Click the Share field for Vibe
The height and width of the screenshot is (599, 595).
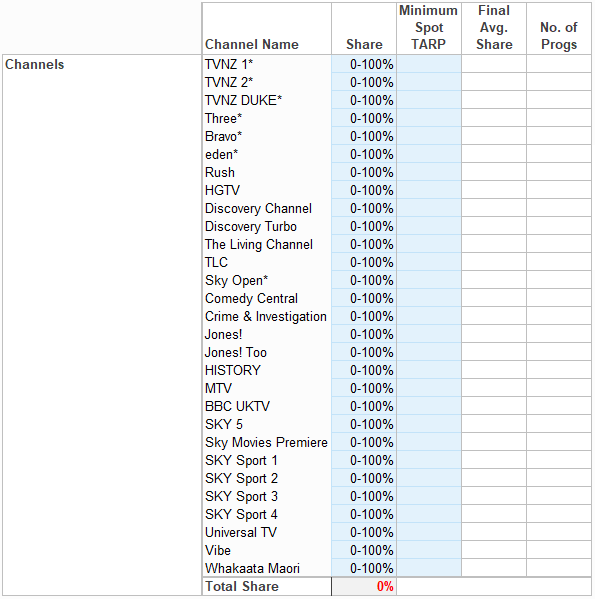(x=364, y=550)
